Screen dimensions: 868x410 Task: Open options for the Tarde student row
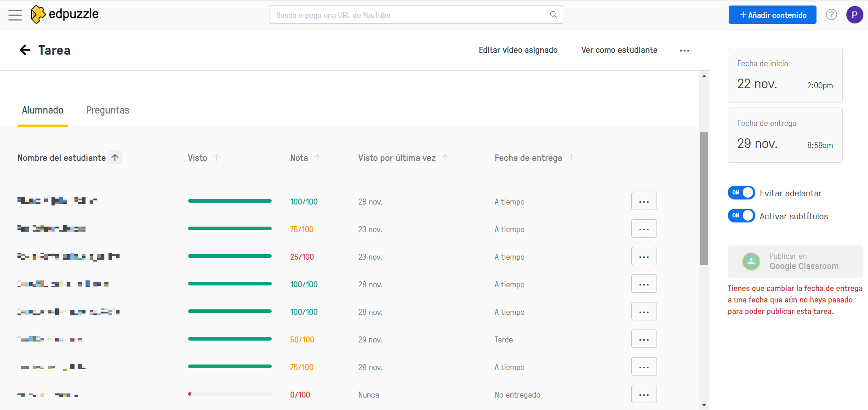(644, 339)
